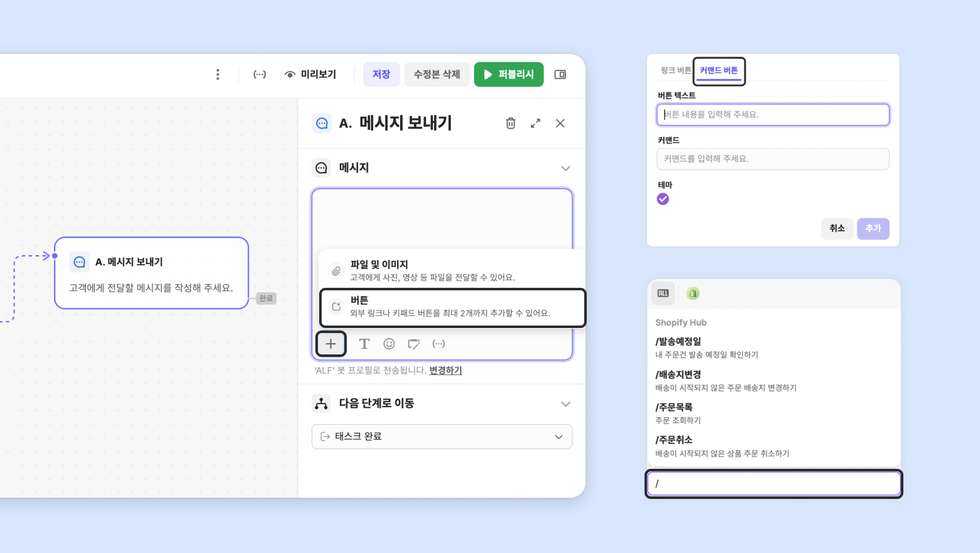980x553 pixels.
Task: Click the 메시지 section chat icon
Action: pos(322,168)
